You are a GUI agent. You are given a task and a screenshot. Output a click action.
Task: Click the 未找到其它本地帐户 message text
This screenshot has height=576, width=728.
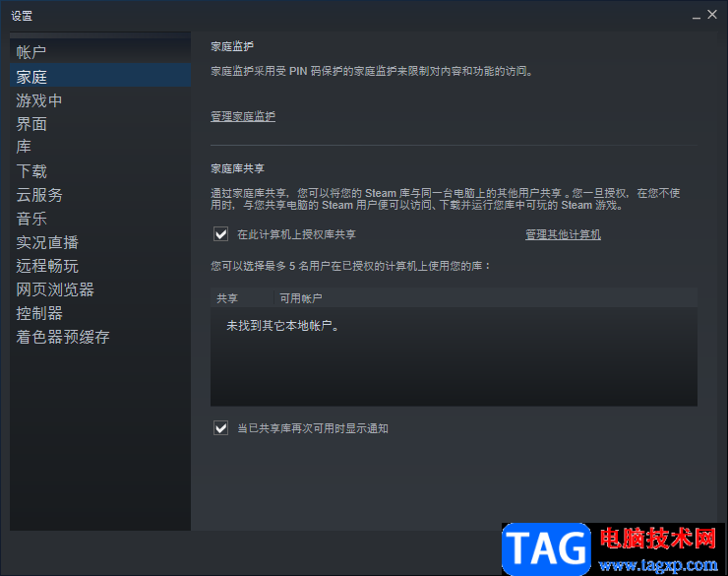283,326
